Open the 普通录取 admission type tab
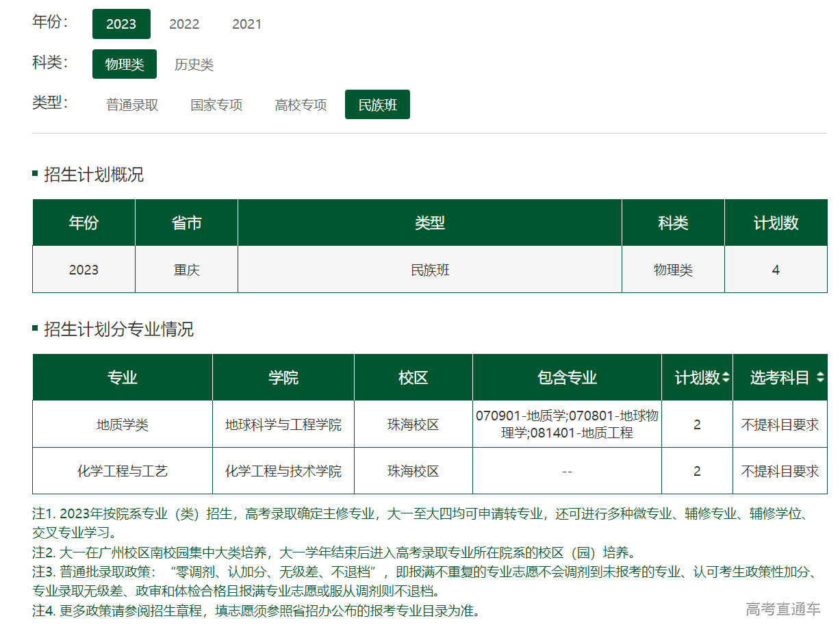The image size is (840, 636). tap(132, 105)
